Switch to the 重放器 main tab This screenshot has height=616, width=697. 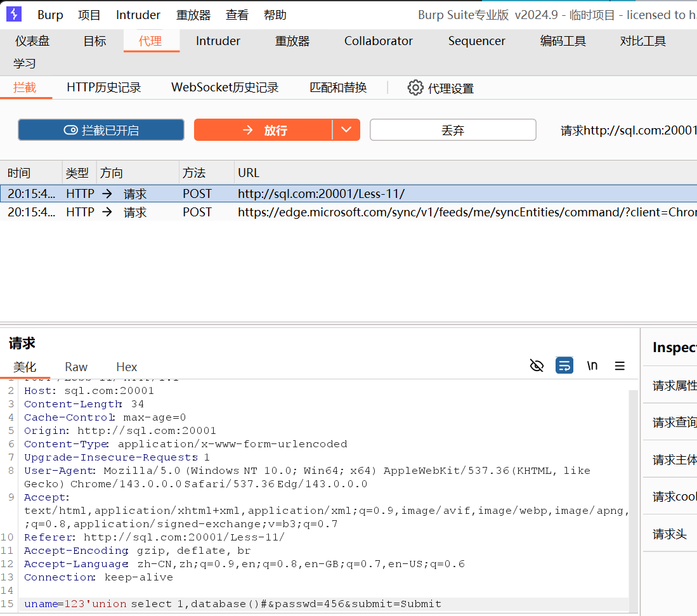pyautogui.click(x=292, y=41)
